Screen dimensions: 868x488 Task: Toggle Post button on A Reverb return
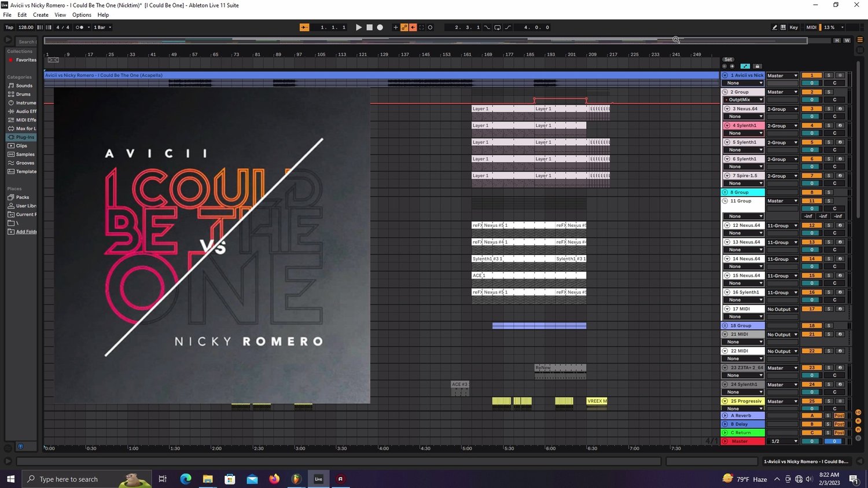pyautogui.click(x=840, y=416)
